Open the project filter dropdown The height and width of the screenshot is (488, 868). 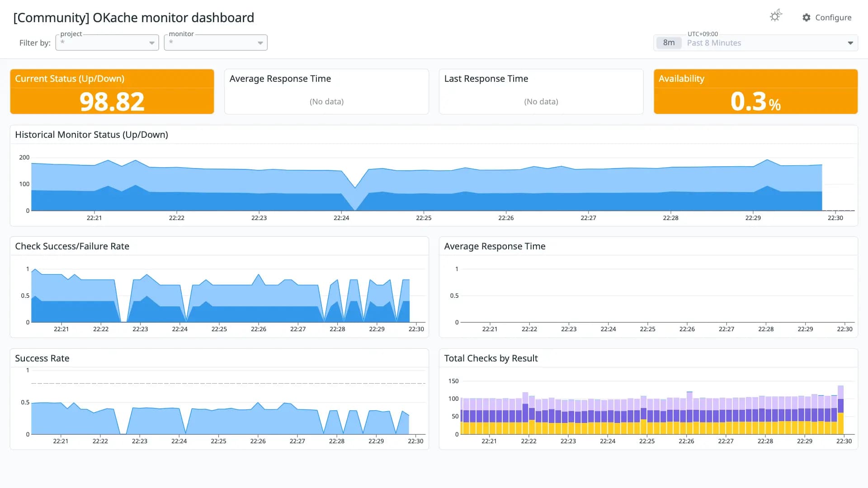click(107, 42)
